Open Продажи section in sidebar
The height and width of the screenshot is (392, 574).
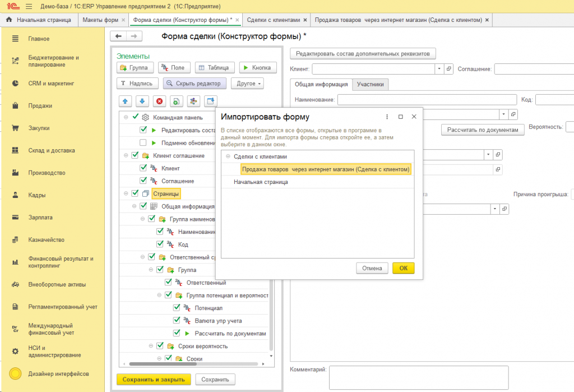(40, 106)
